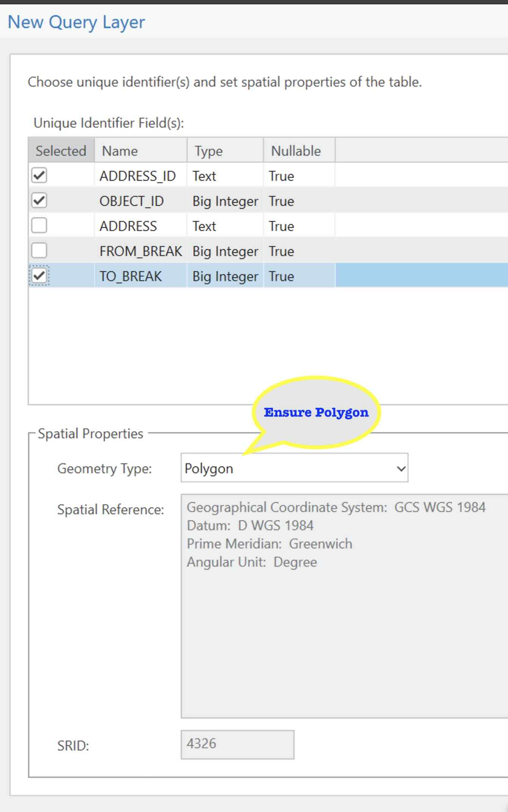This screenshot has height=812, width=508.
Task: Click the Type column header
Action: point(208,151)
